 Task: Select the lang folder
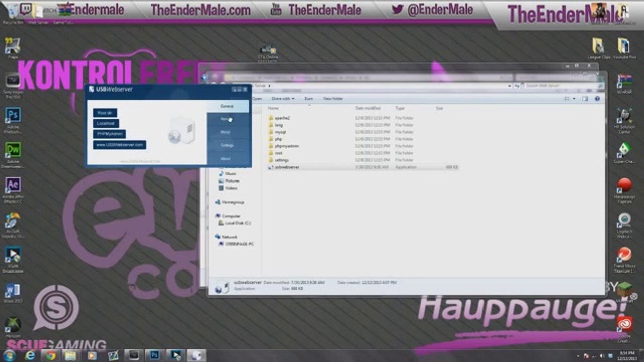coord(275,125)
